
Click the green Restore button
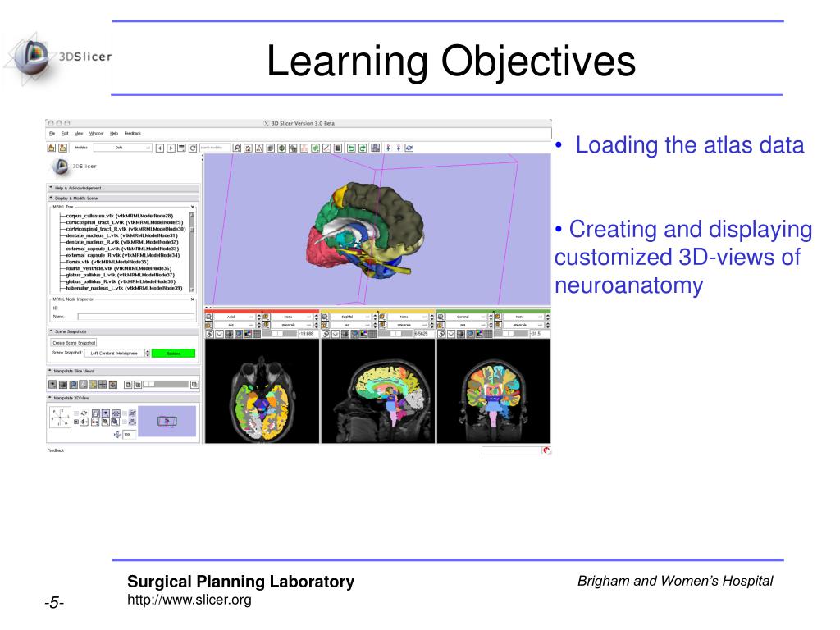pyautogui.click(x=174, y=354)
